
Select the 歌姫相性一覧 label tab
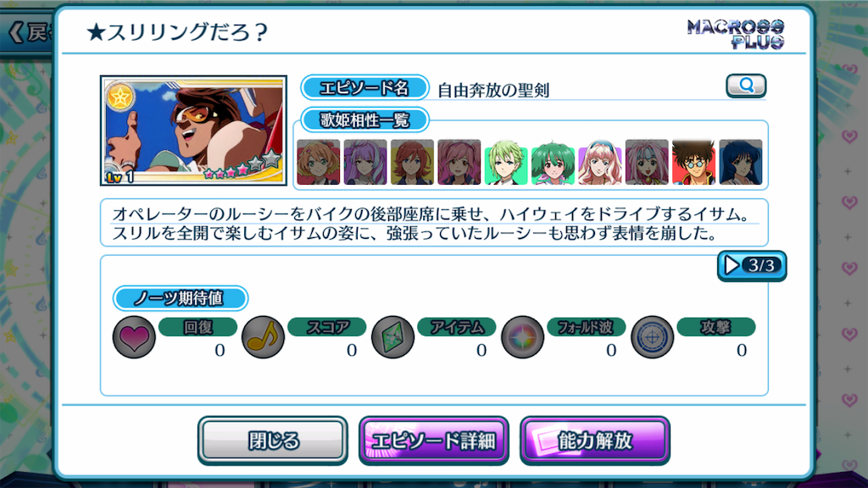pos(364,120)
